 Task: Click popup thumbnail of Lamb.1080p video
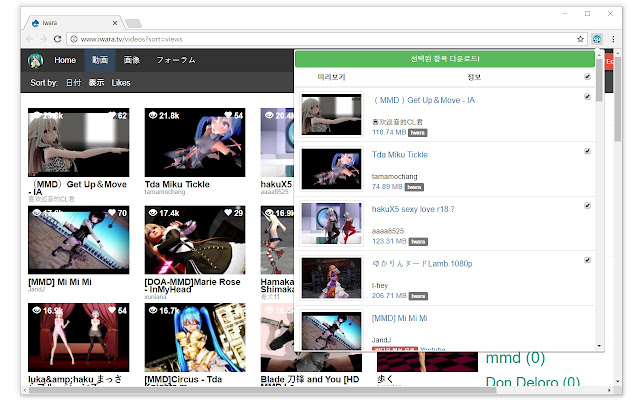331,278
